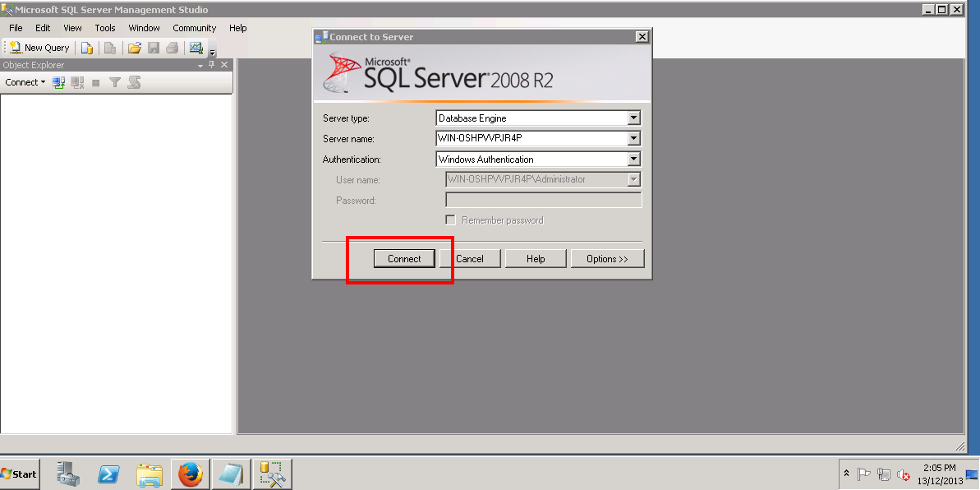
Task: Toggle the Remember password checkbox
Action: 450,220
